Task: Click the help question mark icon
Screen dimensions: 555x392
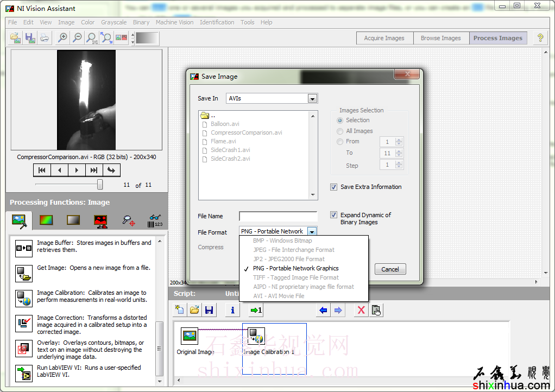Action: pyautogui.click(x=540, y=38)
